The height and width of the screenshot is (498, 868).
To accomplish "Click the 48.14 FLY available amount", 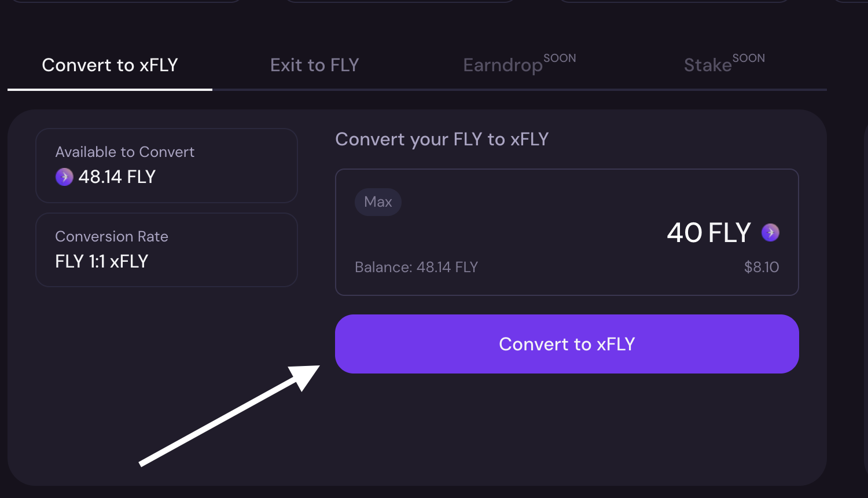I will pos(117,177).
